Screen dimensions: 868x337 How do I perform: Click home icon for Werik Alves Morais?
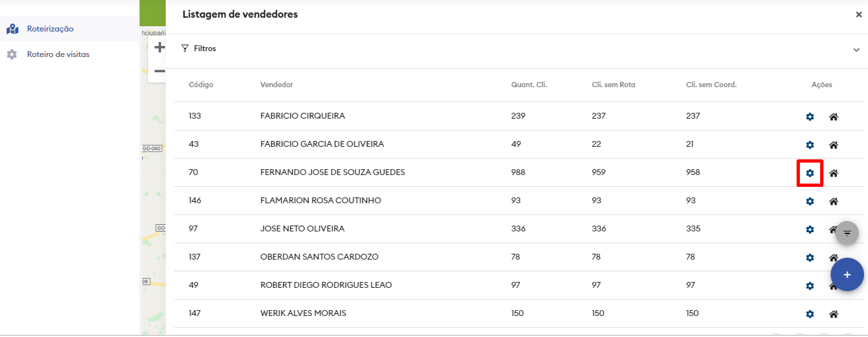833,314
